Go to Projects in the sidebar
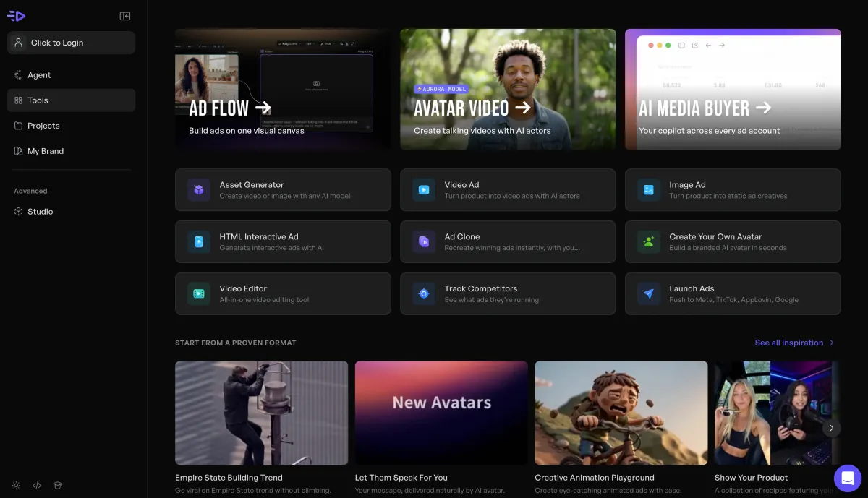Screen dimensions: 868x498 [71, 126]
